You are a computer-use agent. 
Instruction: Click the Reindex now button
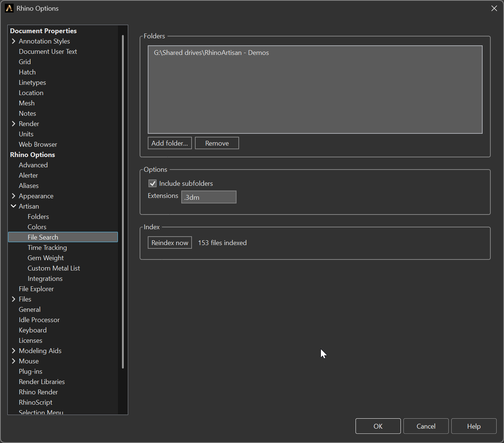pyautogui.click(x=170, y=243)
